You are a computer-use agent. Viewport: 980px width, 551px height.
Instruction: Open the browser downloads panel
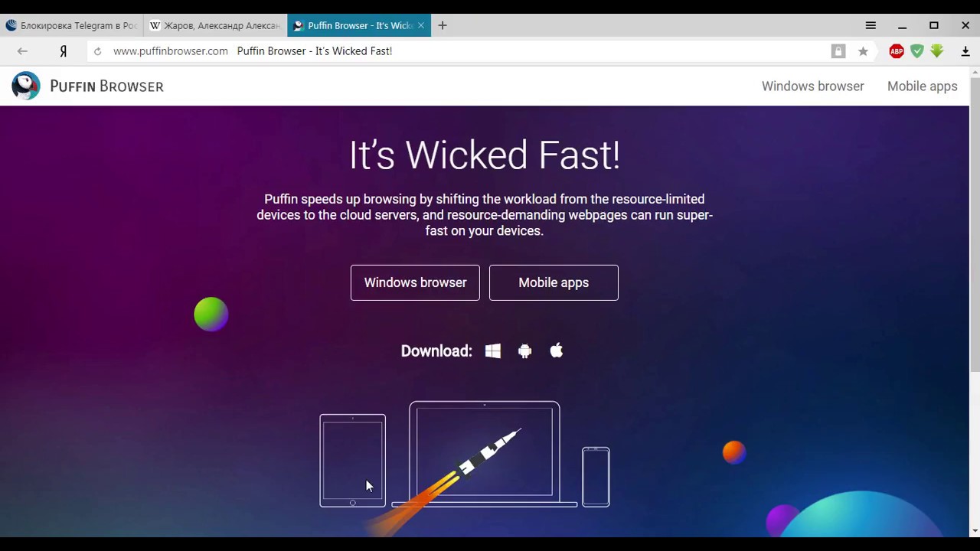(x=965, y=51)
